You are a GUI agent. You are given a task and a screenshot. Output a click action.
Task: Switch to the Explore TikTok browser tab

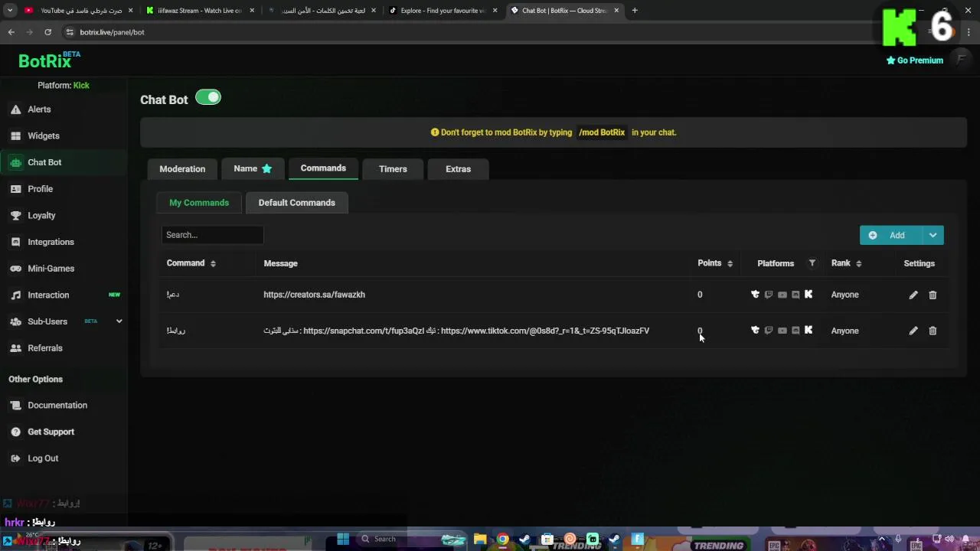pos(443,11)
